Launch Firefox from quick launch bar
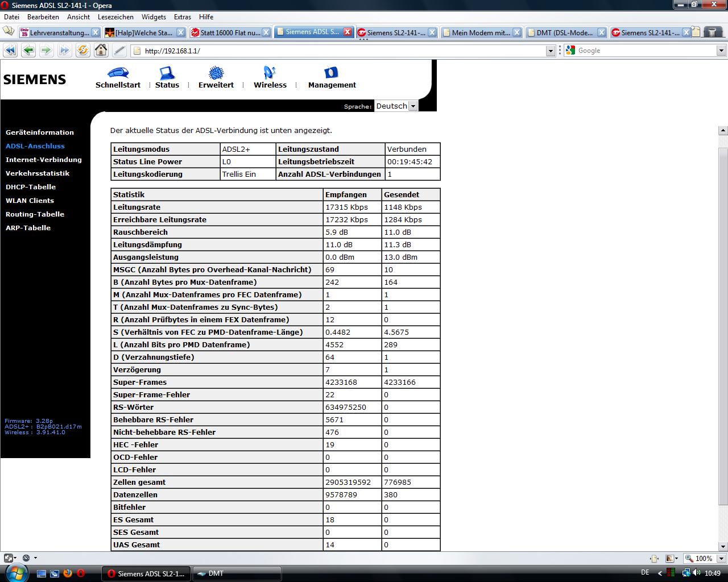Viewport: 728px width, 582px height. (x=68, y=573)
